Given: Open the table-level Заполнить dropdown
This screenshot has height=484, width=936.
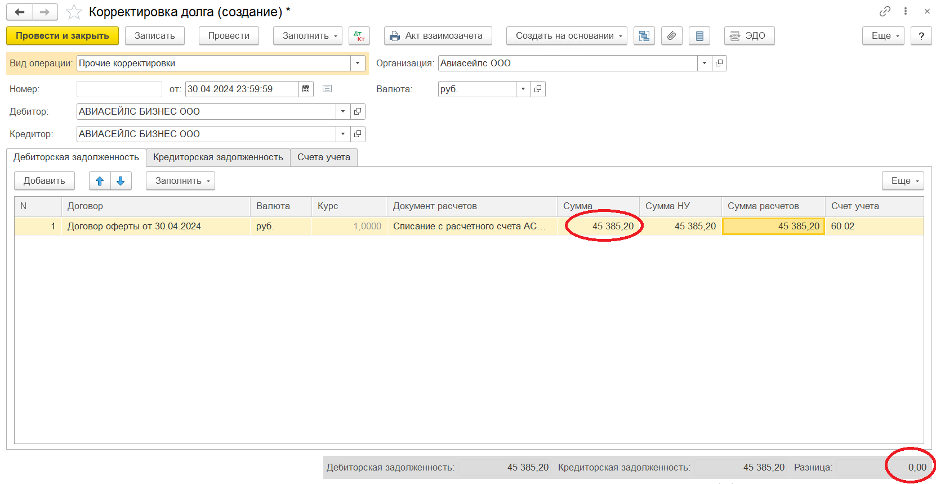Looking at the screenshot, I should [180, 181].
